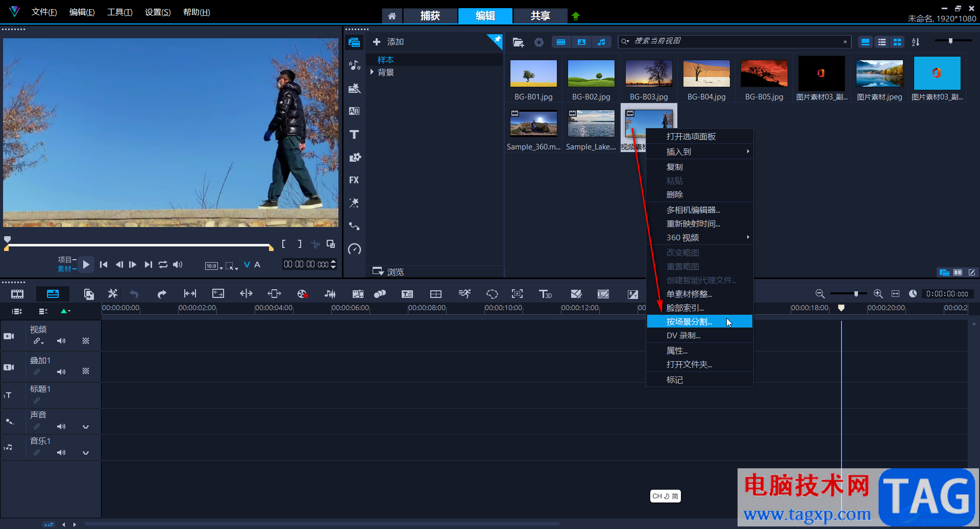980x529 pixels.
Task: Open the 3D title editor icon
Action: coord(545,294)
